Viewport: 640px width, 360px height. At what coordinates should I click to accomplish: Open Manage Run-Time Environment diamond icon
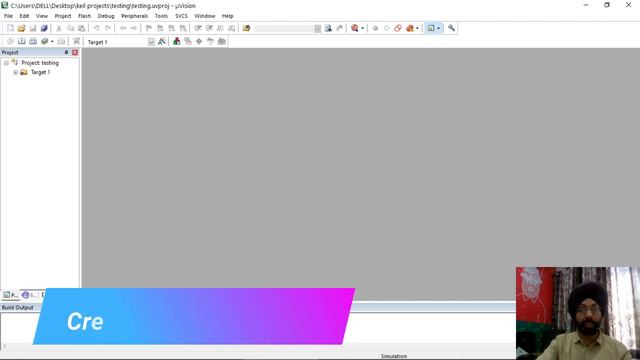pyautogui.click(x=199, y=41)
